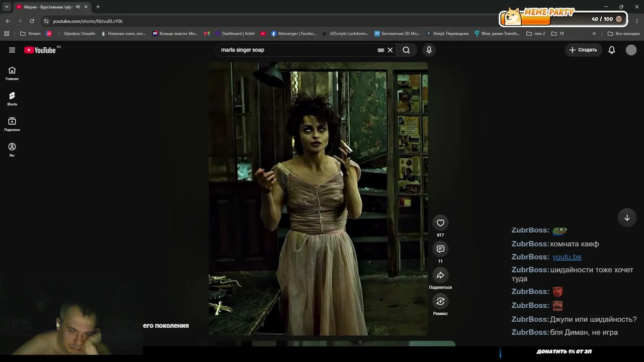This screenshot has height=362, width=644.
Task: Open the Gmail bookmark icon
Action: click(207, 34)
